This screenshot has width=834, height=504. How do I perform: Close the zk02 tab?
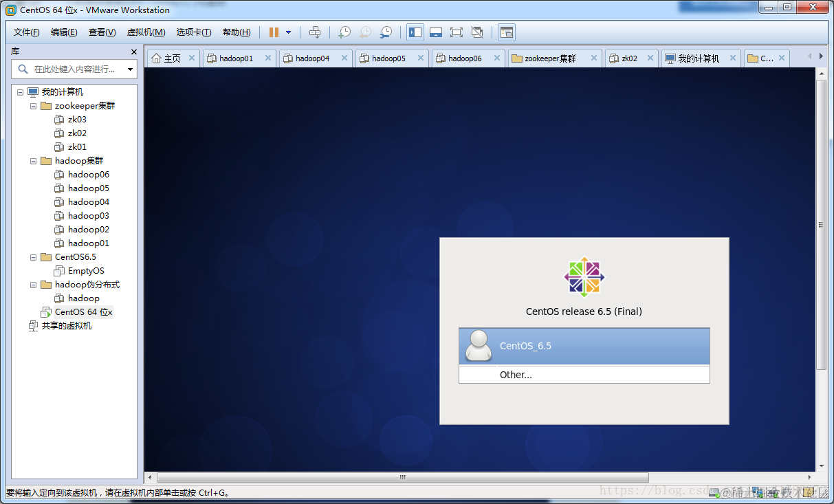tap(650, 58)
